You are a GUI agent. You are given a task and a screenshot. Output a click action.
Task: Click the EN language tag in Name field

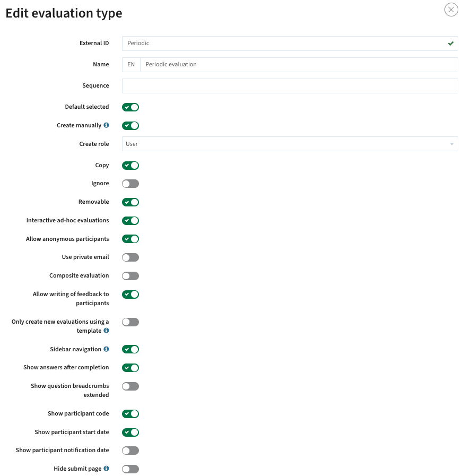131,65
